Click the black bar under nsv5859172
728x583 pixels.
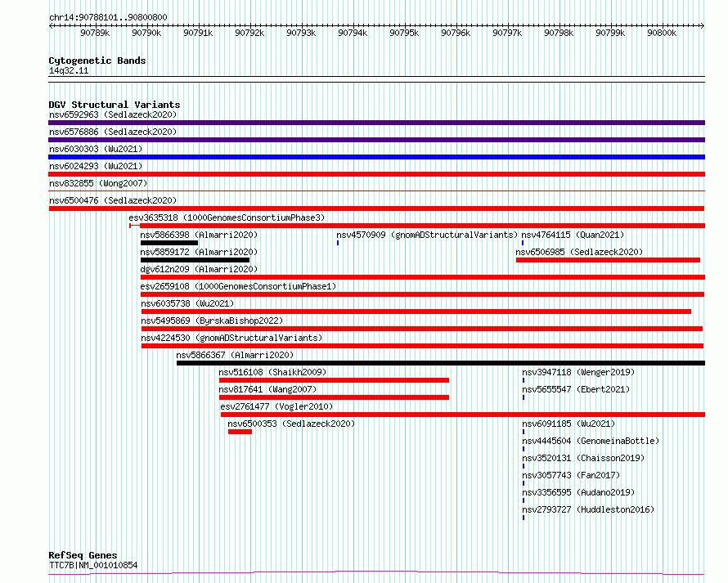(195, 260)
